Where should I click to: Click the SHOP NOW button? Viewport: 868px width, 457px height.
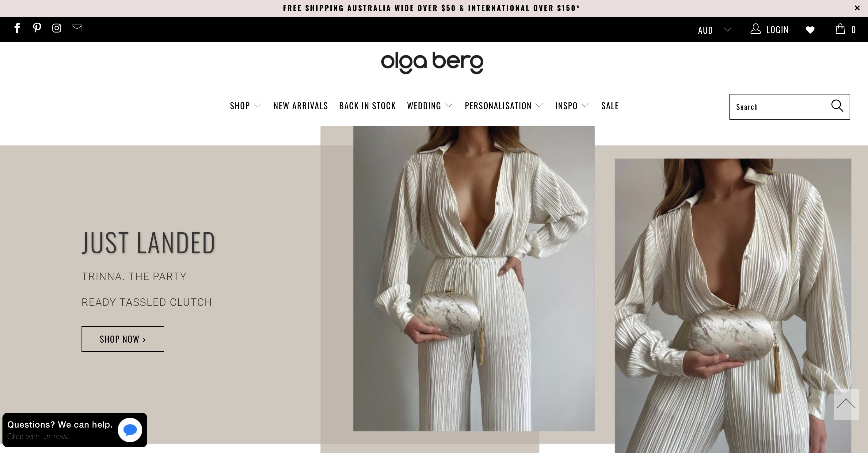(123, 339)
